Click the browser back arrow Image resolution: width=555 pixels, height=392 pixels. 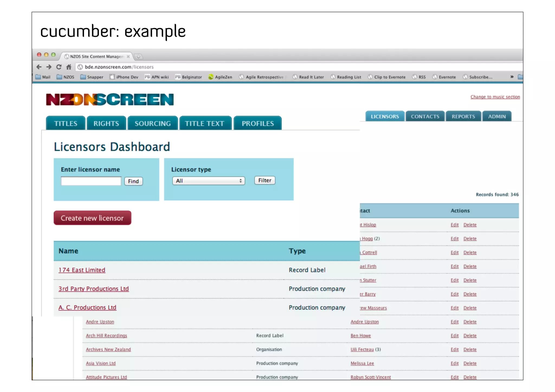tap(39, 67)
